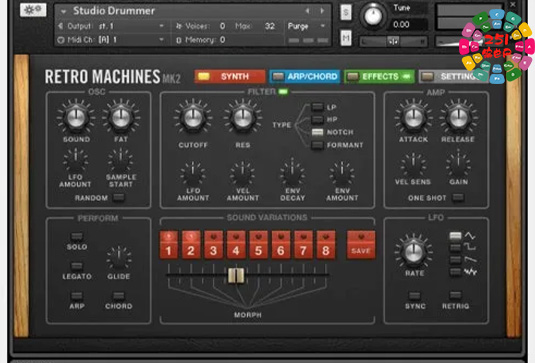Select sound variation 4
535x363 pixels.
pyautogui.click(x=236, y=245)
